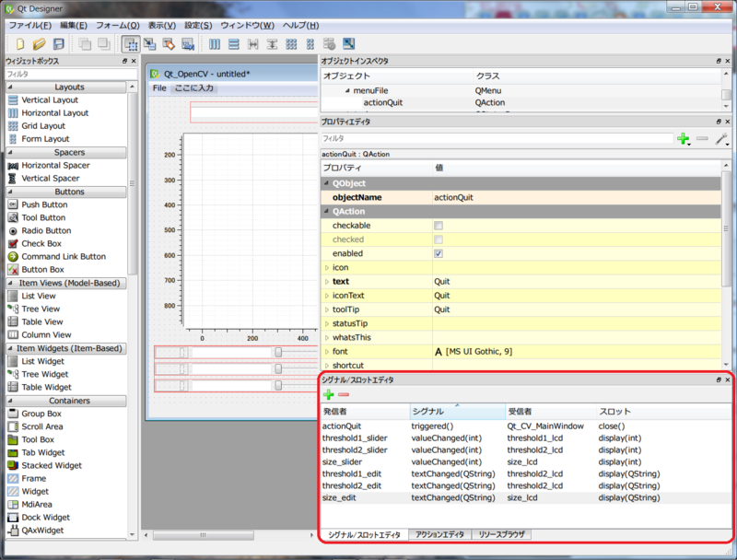Close the ウィジェットボックス panel
The image size is (737, 560).
pos(134,61)
